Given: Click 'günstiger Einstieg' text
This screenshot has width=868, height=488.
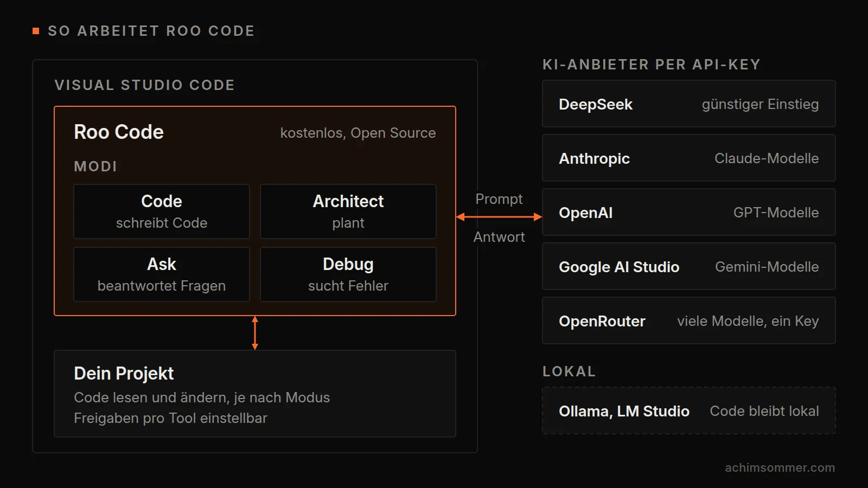Looking at the screenshot, I should (760, 105).
